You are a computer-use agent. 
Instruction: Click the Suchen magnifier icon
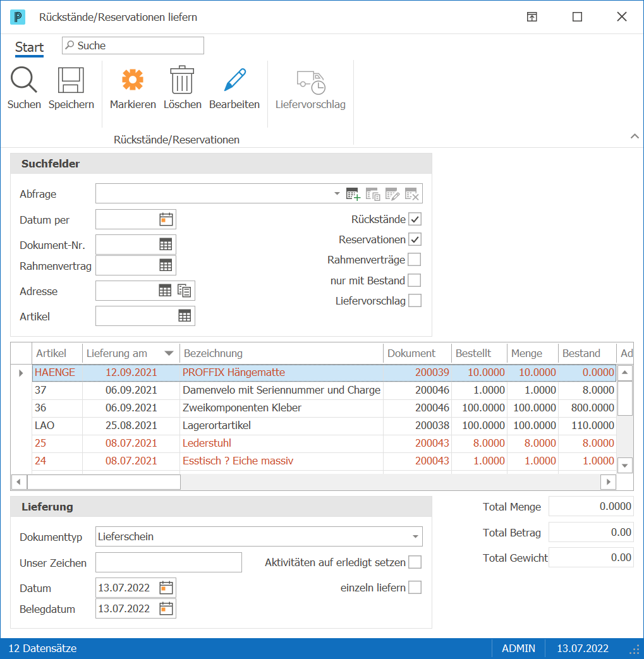click(24, 80)
